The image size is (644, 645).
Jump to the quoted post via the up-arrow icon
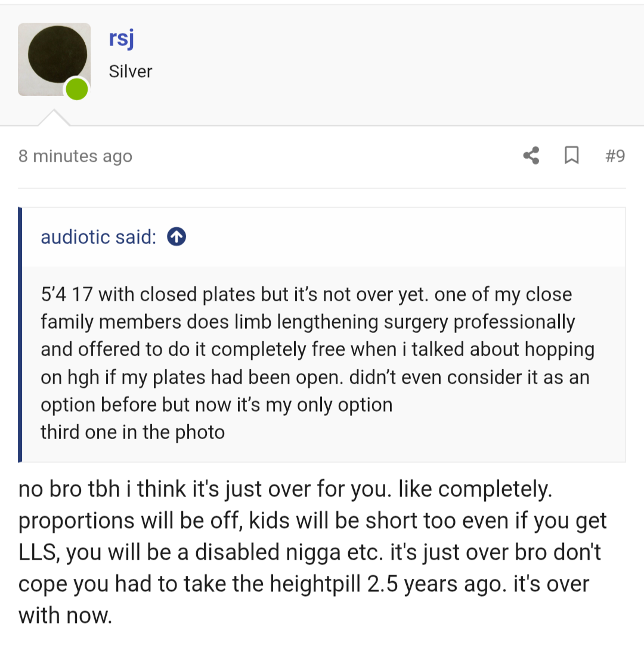tap(177, 236)
